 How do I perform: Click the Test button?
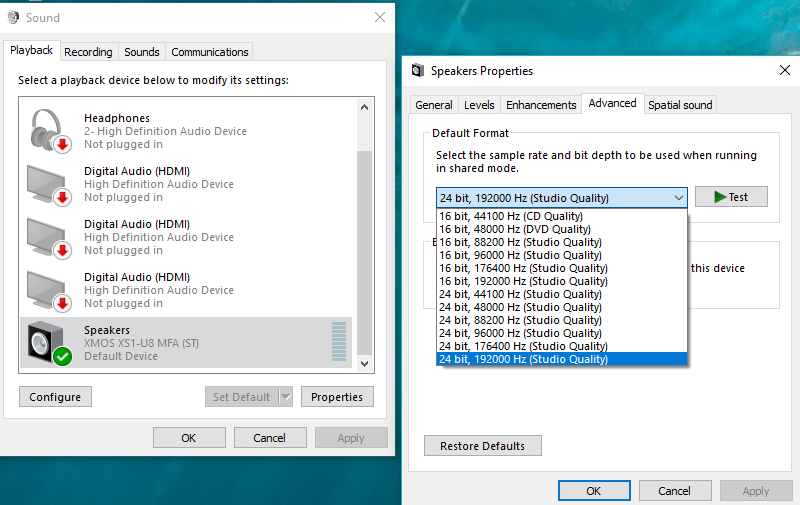pyautogui.click(x=731, y=197)
